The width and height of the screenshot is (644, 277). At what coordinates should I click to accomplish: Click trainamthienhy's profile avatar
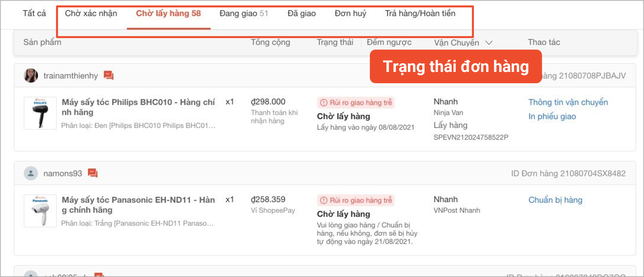point(31,75)
